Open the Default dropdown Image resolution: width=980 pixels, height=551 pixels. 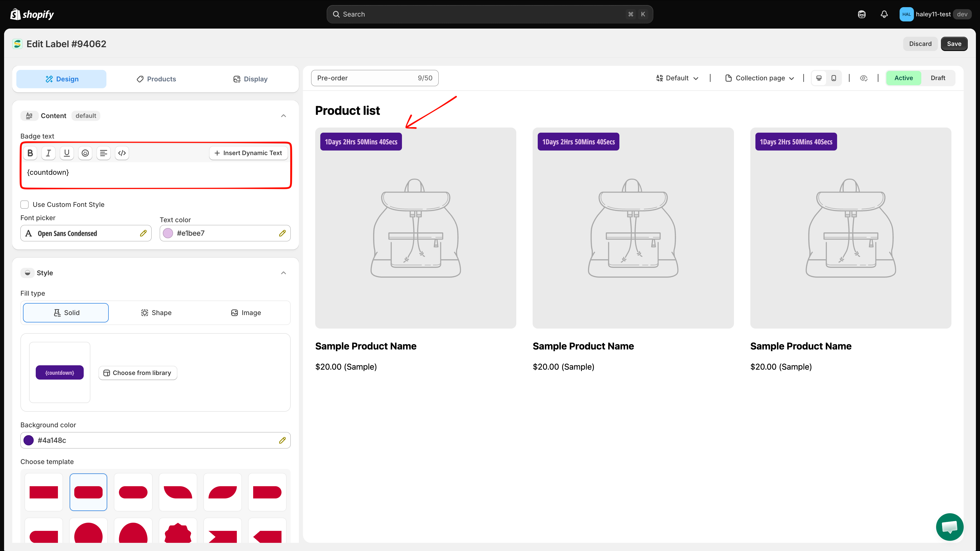click(x=677, y=78)
